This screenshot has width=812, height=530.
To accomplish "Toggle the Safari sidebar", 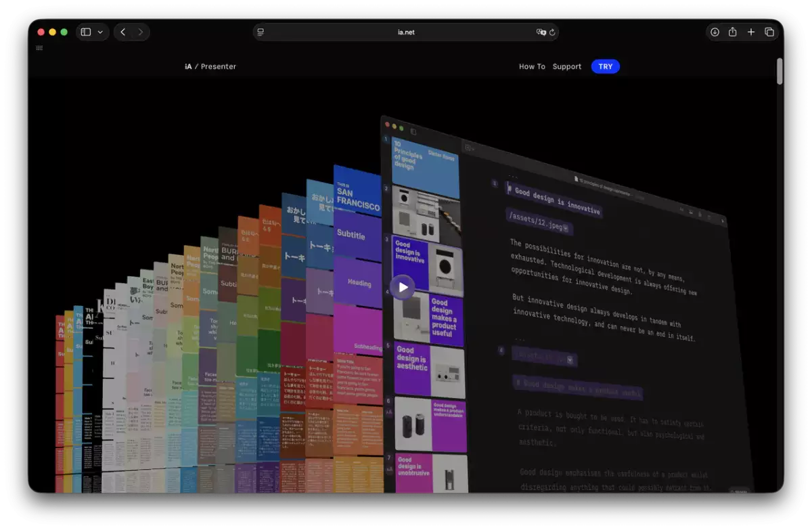I will [x=86, y=32].
